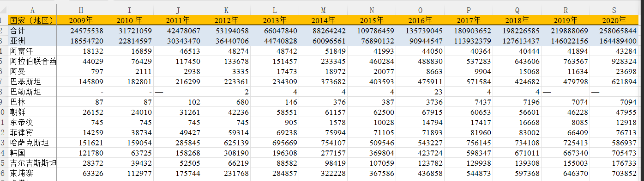The height and width of the screenshot is (181, 644).
Task: Select the 吉尔吉斯斯坦 cell
Action: (32, 163)
